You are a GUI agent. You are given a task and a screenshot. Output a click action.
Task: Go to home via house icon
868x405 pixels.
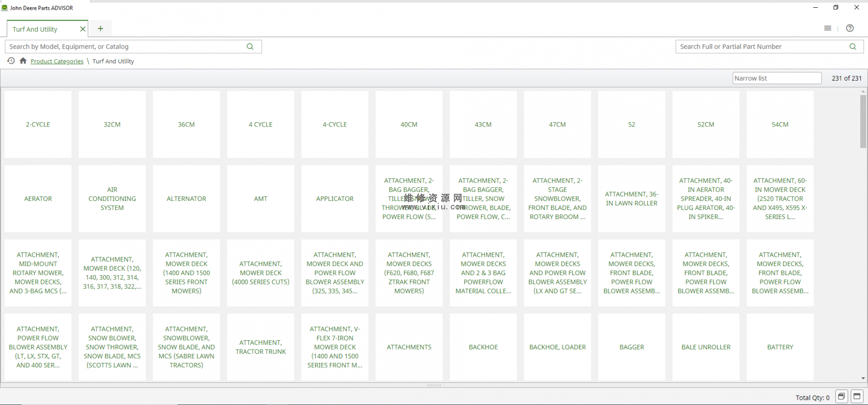pos(23,61)
